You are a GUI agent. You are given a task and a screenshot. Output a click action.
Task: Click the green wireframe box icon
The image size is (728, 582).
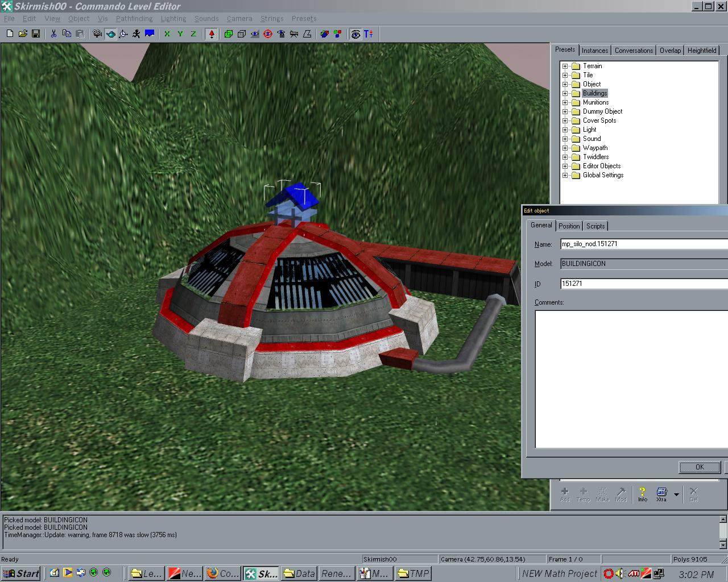[x=228, y=34]
